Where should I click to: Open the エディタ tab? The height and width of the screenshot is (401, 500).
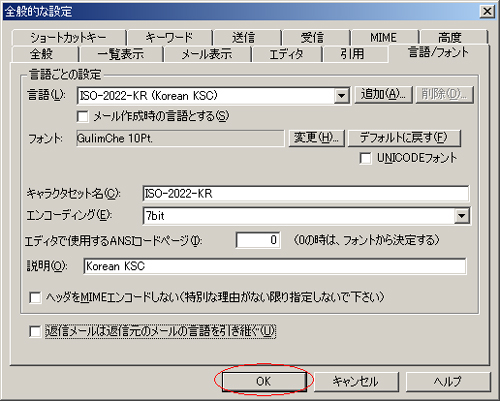click(x=286, y=54)
